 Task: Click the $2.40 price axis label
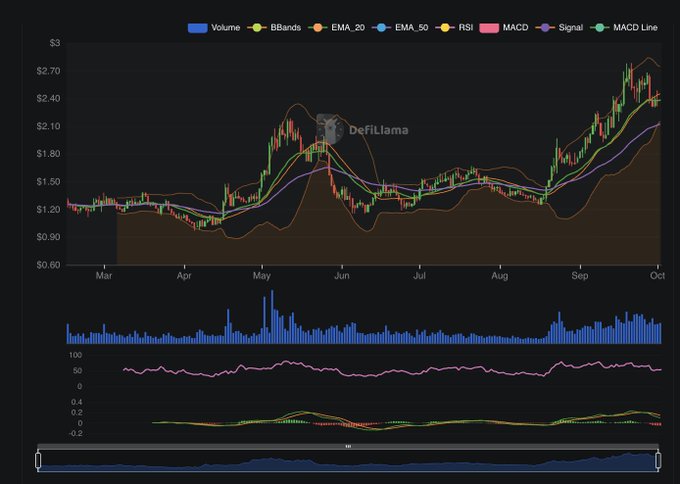click(49, 98)
